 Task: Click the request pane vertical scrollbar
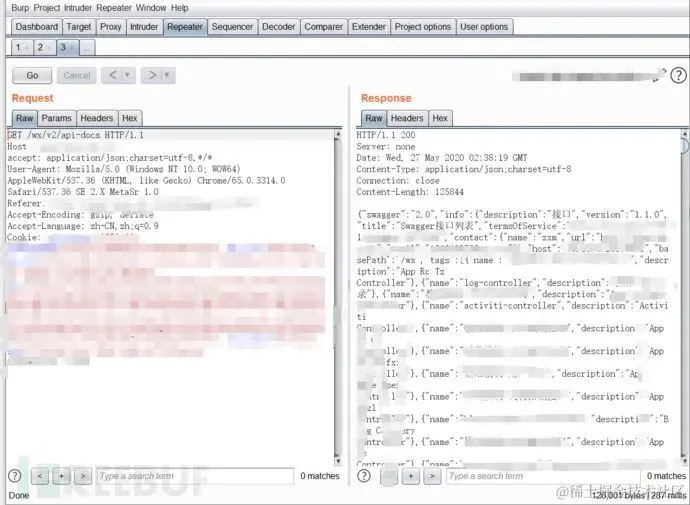click(338, 298)
